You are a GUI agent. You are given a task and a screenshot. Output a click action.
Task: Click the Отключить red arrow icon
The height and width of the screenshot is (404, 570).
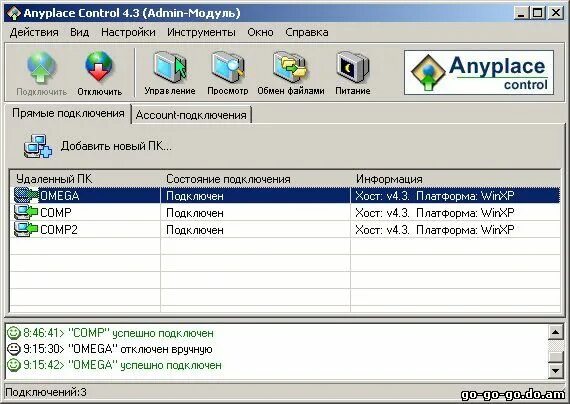pyautogui.click(x=99, y=67)
